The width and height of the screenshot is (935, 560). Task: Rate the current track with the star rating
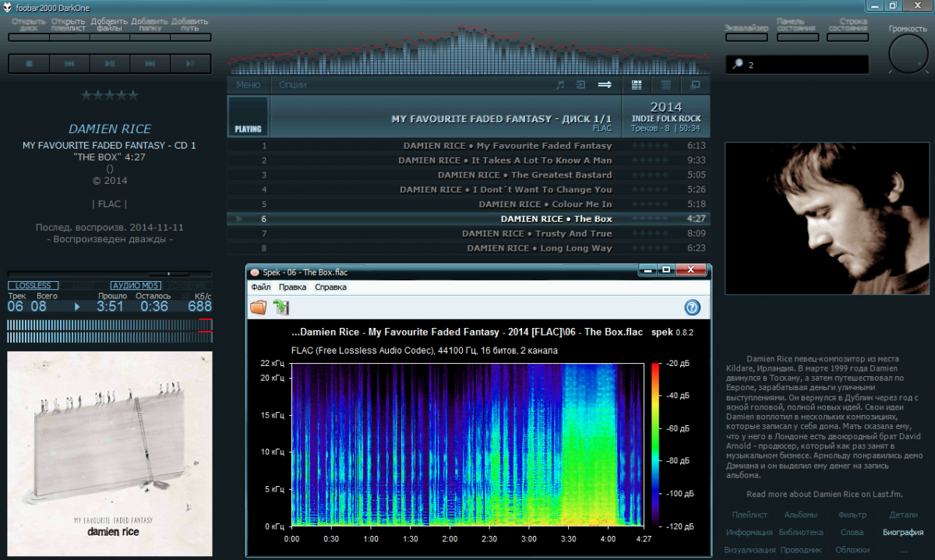110,95
